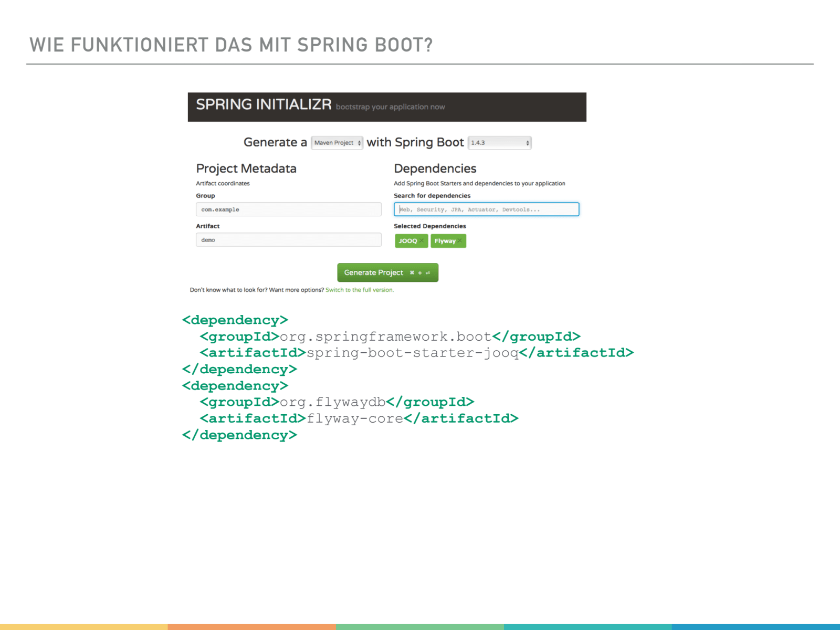Image resolution: width=840 pixels, height=630 pixels.
Task: Click the slide title WIE FUNKTIONIERT DAS MIT SPRING BOOT
Action: (231, 45)
